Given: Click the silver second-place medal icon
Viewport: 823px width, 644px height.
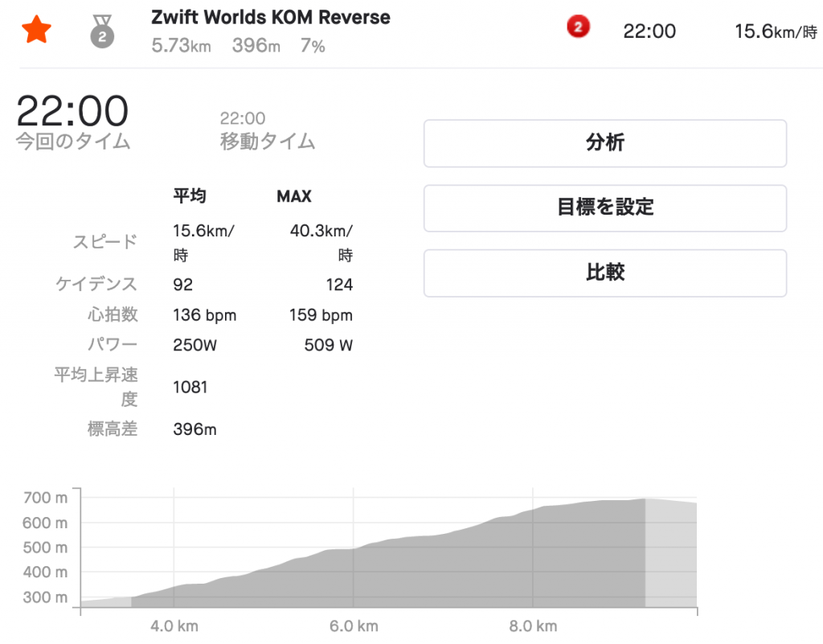Looking at the screenshot, I should point(102,31).
